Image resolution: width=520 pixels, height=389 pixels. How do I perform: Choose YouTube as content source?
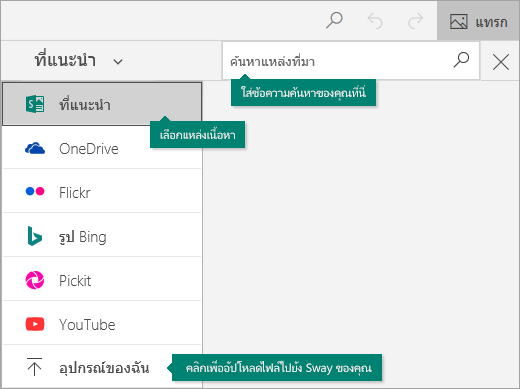(x=102, y=323)
